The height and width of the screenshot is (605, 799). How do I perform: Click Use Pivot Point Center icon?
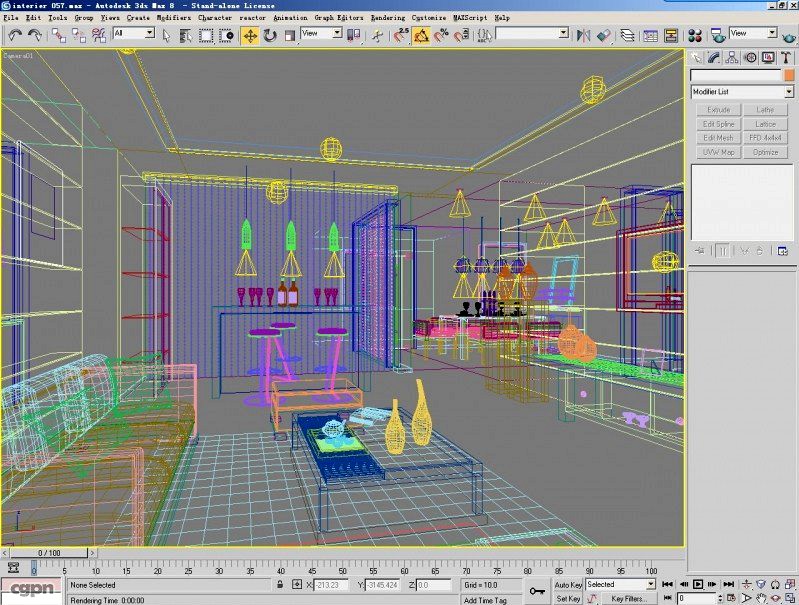[354, 35]
